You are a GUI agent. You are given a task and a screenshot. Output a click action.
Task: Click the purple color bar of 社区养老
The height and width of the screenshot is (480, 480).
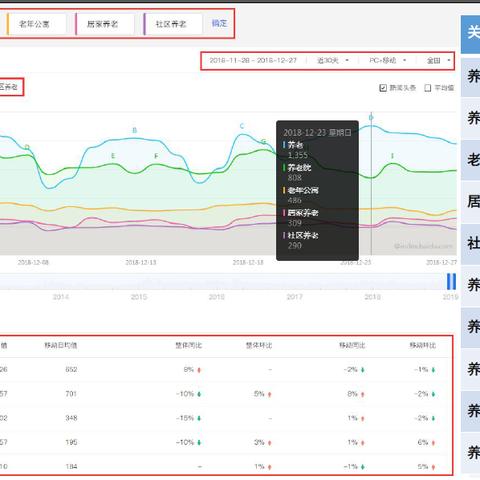pos(144,24)
